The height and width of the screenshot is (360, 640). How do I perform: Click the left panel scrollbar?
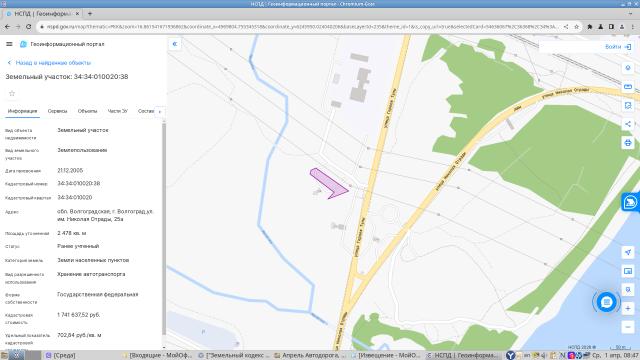pyautogui.click(x=164, y=229)
